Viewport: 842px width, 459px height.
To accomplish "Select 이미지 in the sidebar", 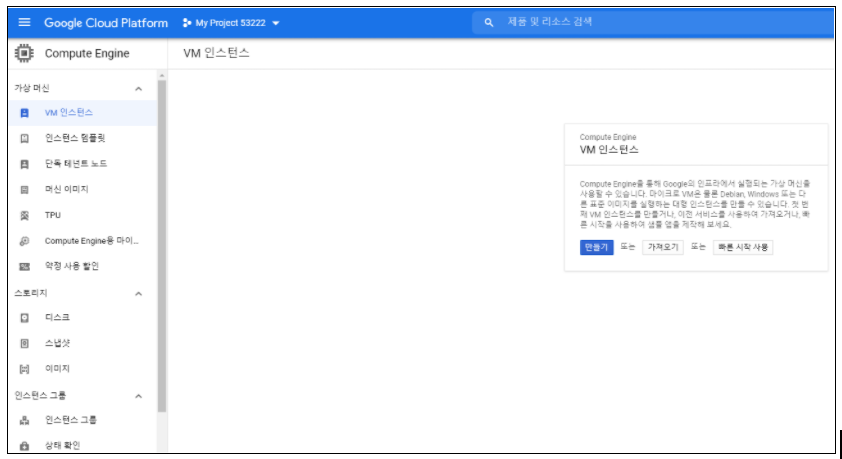I will tap(57, 369).
